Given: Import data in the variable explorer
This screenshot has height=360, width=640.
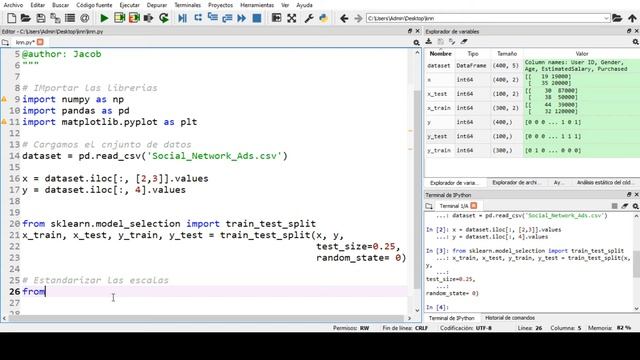Looking at the screenshot, I should [x=429, y=42].
